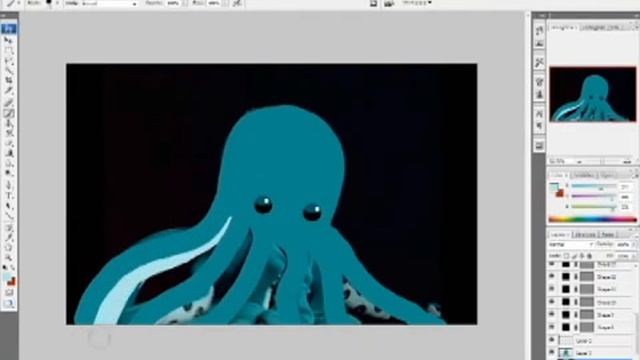Open the layer Fill dropdown arrow
Screen dimensions: 640x360
click(634, 256)
